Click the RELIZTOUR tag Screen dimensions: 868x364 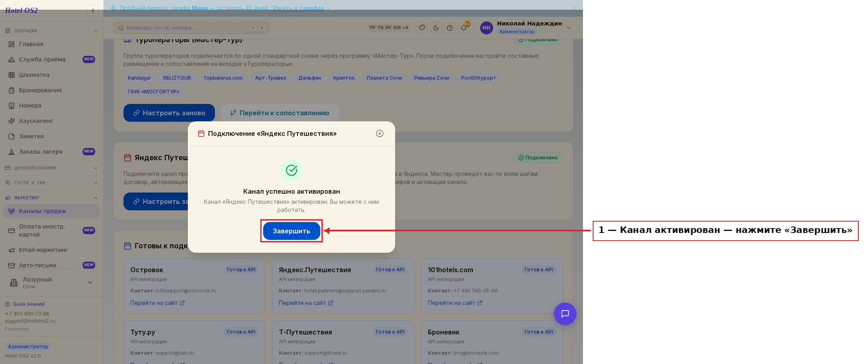point(177,78)
